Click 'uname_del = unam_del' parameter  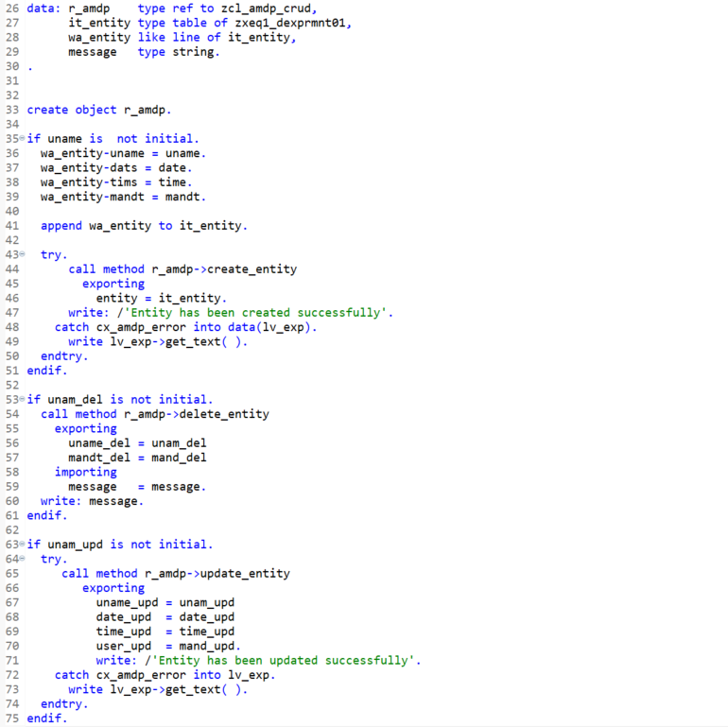(137, 442)
